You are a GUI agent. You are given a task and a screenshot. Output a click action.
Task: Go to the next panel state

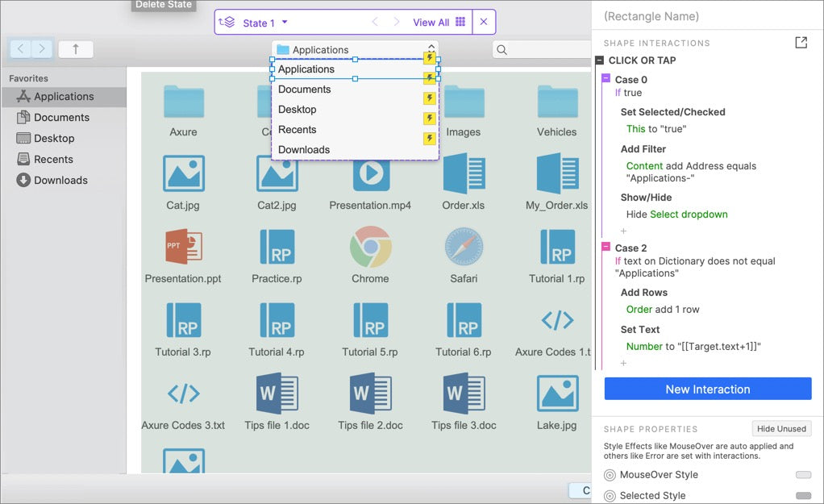pyautogui.click(x=397, y=22)
